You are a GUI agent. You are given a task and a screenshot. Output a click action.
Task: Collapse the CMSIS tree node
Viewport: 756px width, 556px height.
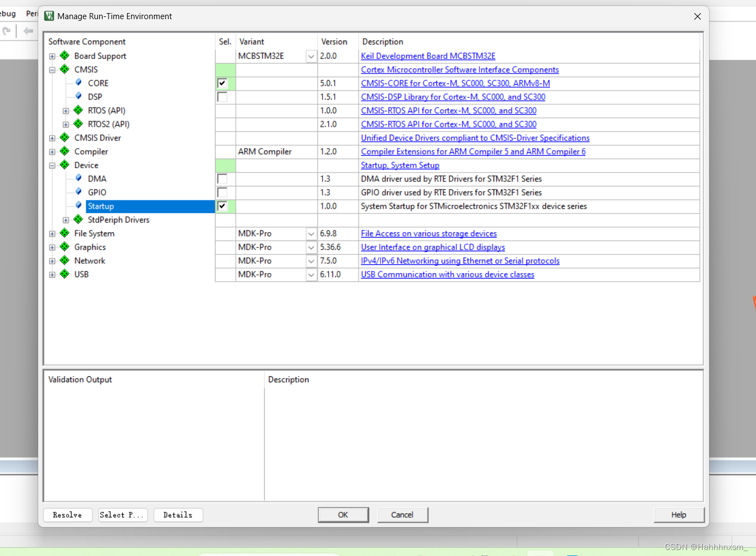pos(52,70)
